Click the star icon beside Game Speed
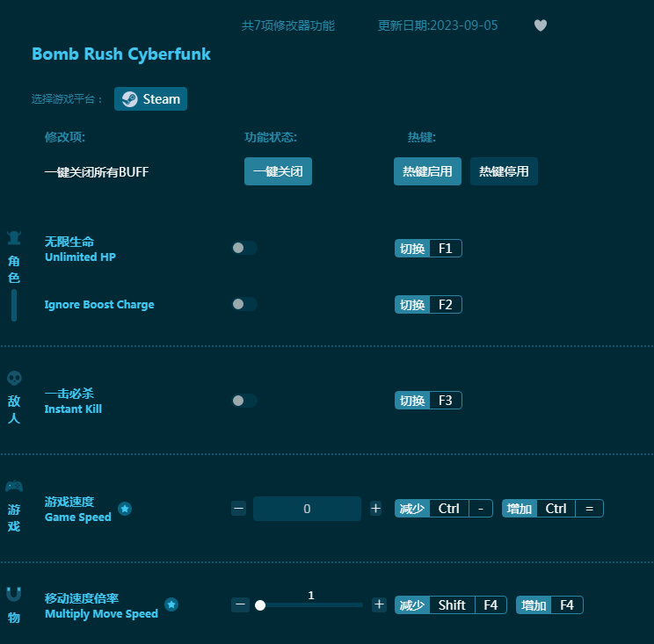 pyautogui.click(x=125, y=509)
